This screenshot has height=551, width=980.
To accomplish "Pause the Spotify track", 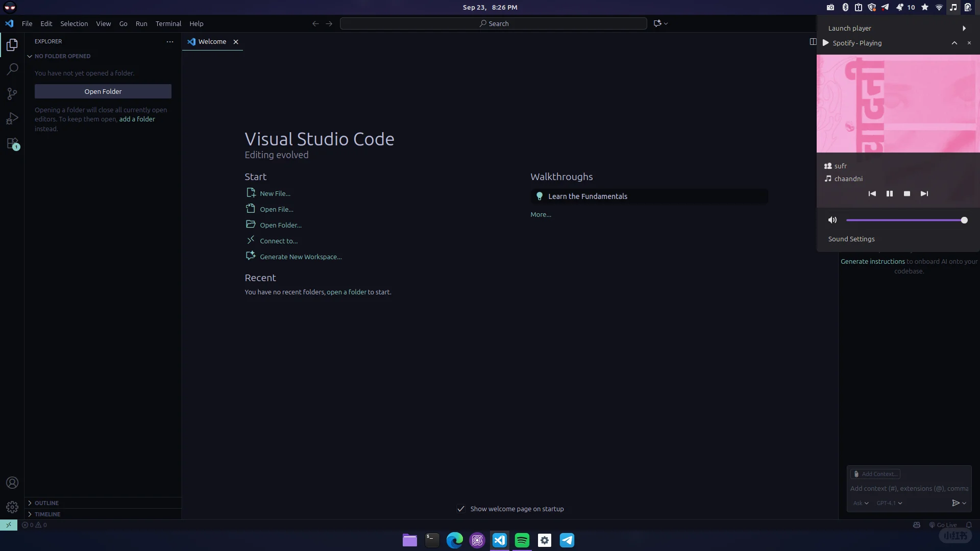I will coord(890,193).
